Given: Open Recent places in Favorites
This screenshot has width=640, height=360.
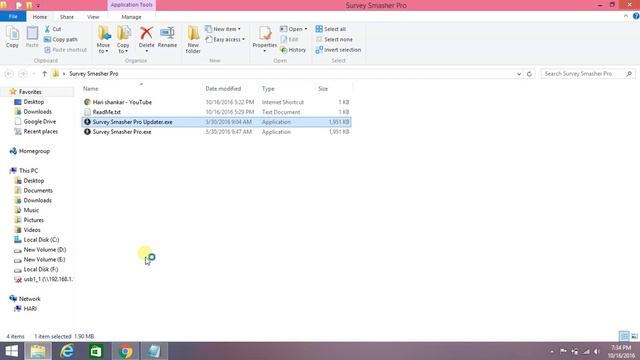Looking at the screenshot, I should [x=40, y=131].
